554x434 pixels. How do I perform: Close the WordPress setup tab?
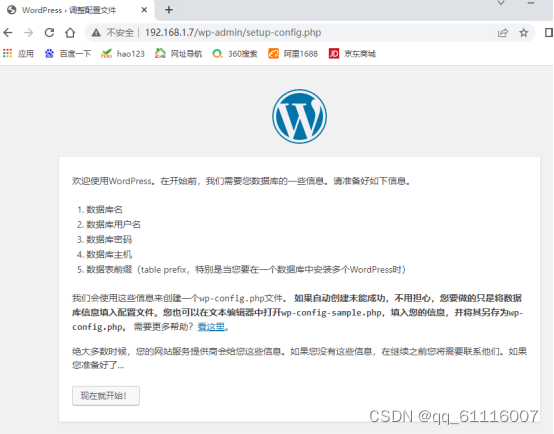144,10
